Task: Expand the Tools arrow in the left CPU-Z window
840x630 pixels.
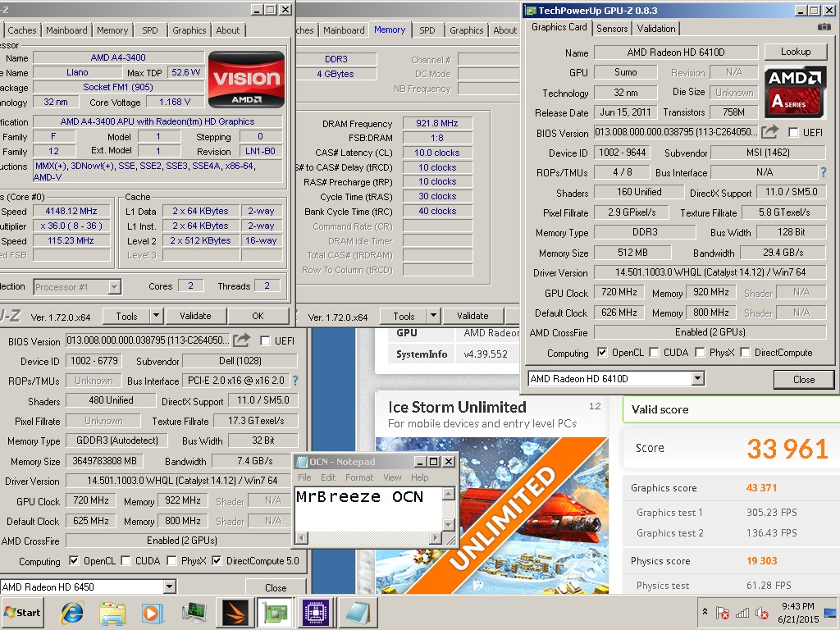Action: tap(156, 316)
